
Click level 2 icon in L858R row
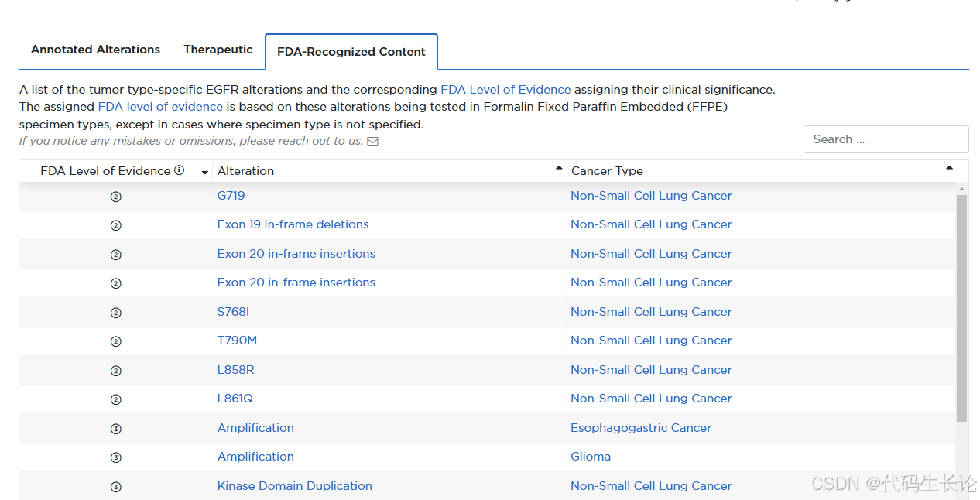(x=116, y=371)
